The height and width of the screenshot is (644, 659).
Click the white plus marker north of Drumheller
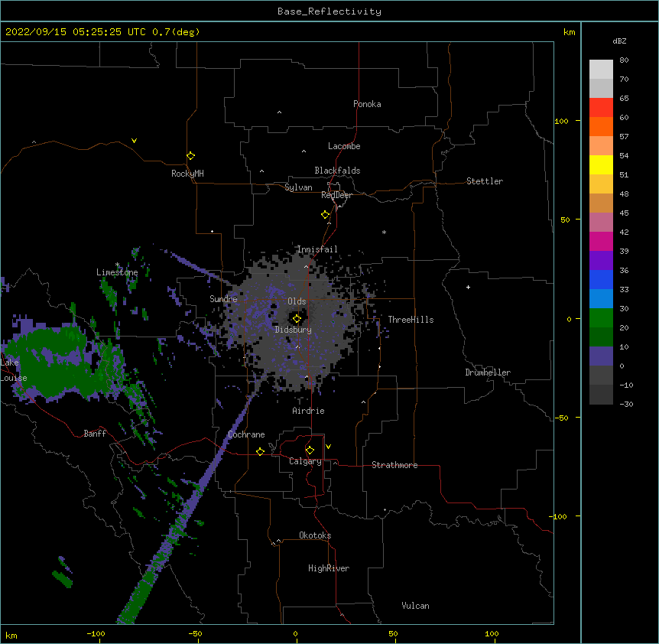(468, 287)
